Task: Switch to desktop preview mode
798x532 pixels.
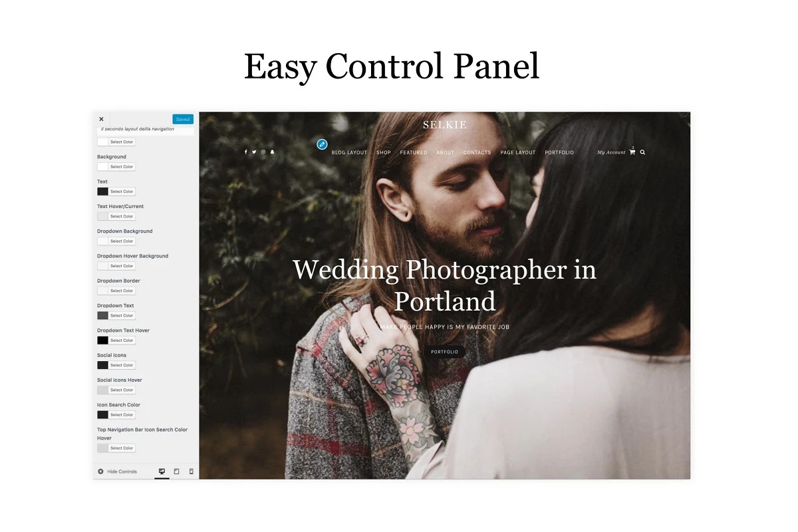Action: tap(162, 471)
